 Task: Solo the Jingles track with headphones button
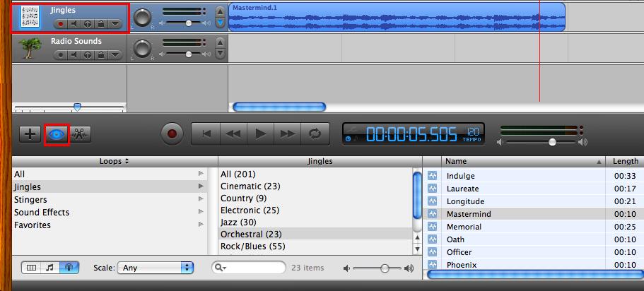[x=88, y=24]
